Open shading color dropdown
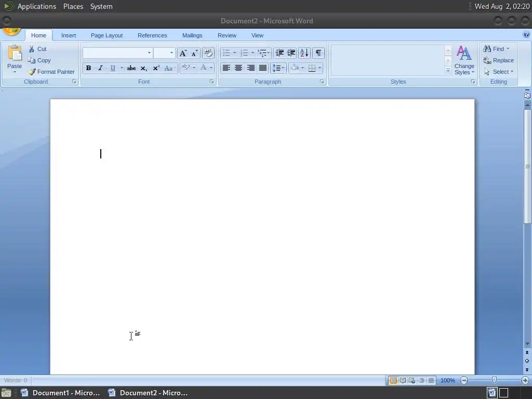 pos(303,68)
